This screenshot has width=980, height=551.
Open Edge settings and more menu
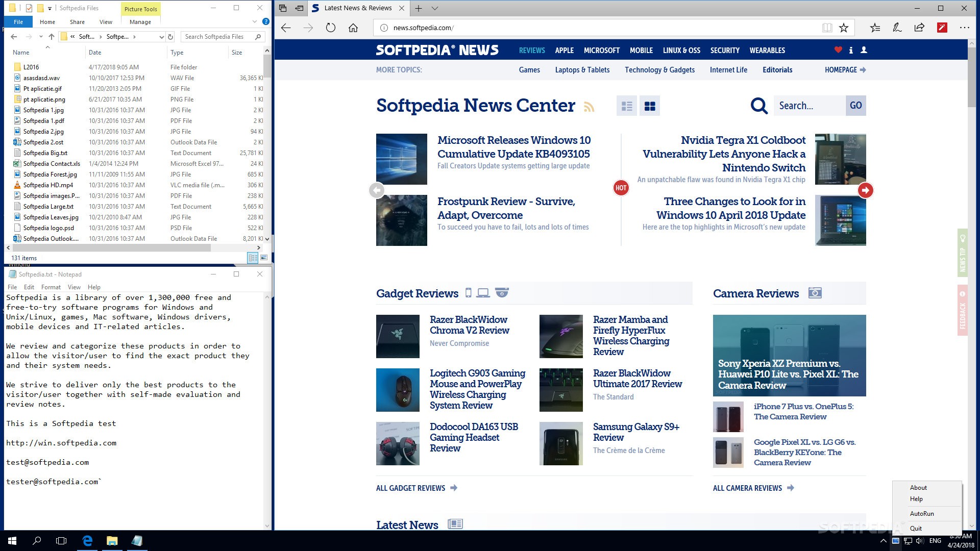click(x=964, y=28)
